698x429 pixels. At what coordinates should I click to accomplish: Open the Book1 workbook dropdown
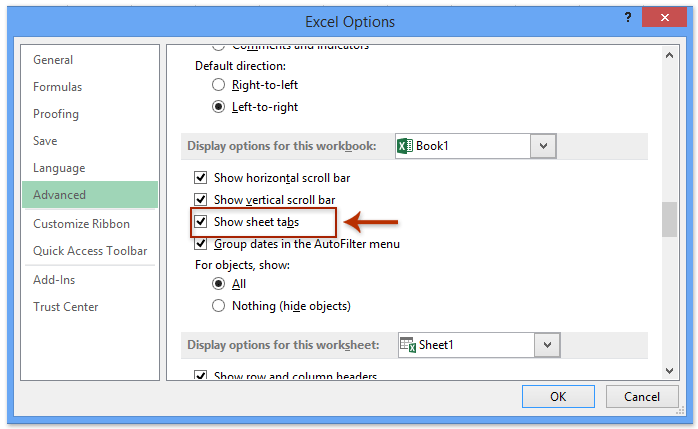coord(543,146)
